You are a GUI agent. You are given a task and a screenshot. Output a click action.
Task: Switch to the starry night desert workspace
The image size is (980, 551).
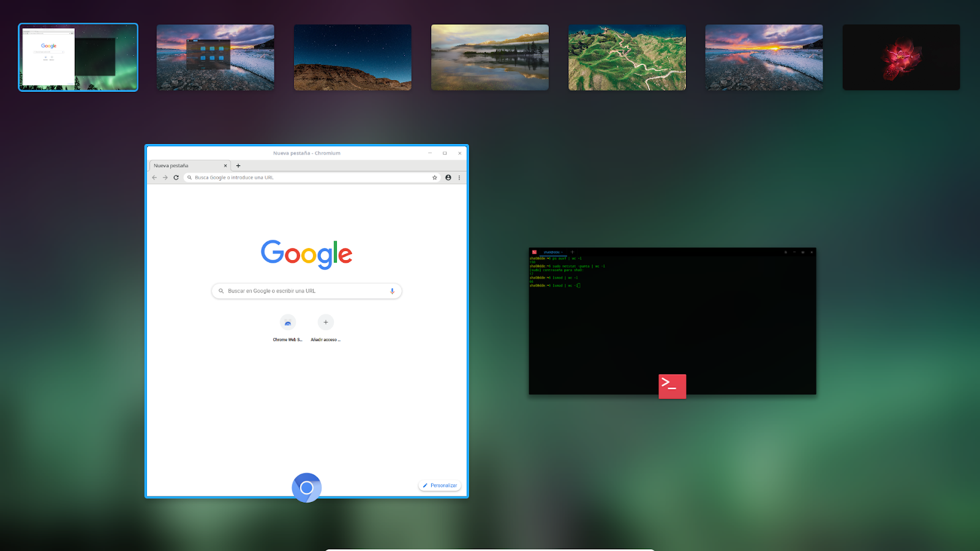(353, 58)
